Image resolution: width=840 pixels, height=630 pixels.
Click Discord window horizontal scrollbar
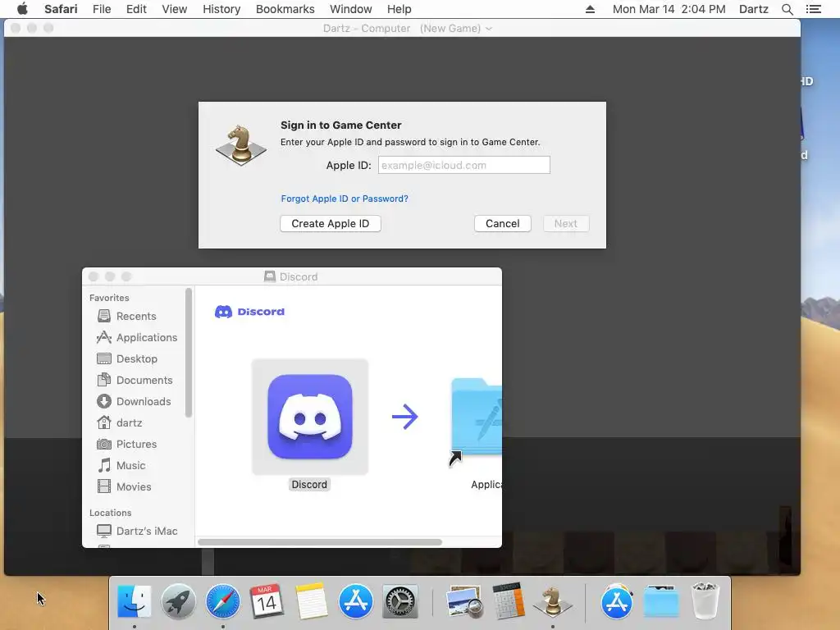pos(320,542)
